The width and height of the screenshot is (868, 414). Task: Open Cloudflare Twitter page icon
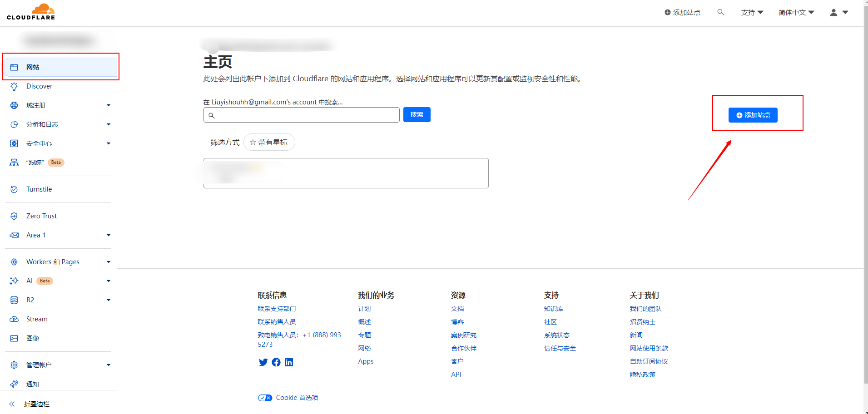263,362
